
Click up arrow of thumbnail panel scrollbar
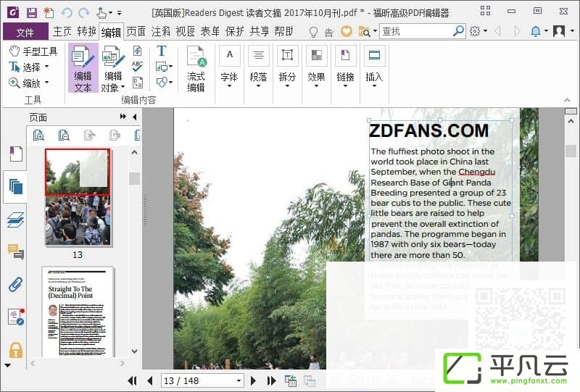[135, 152]
